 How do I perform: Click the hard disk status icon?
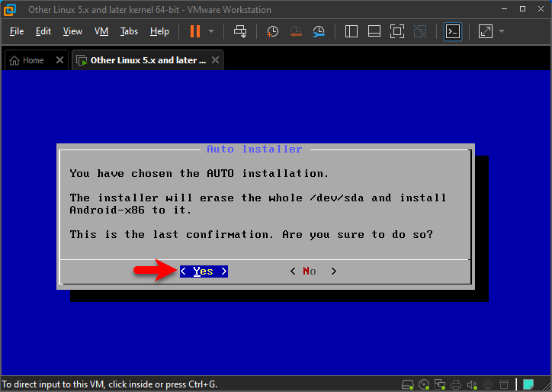coord(408,384)
